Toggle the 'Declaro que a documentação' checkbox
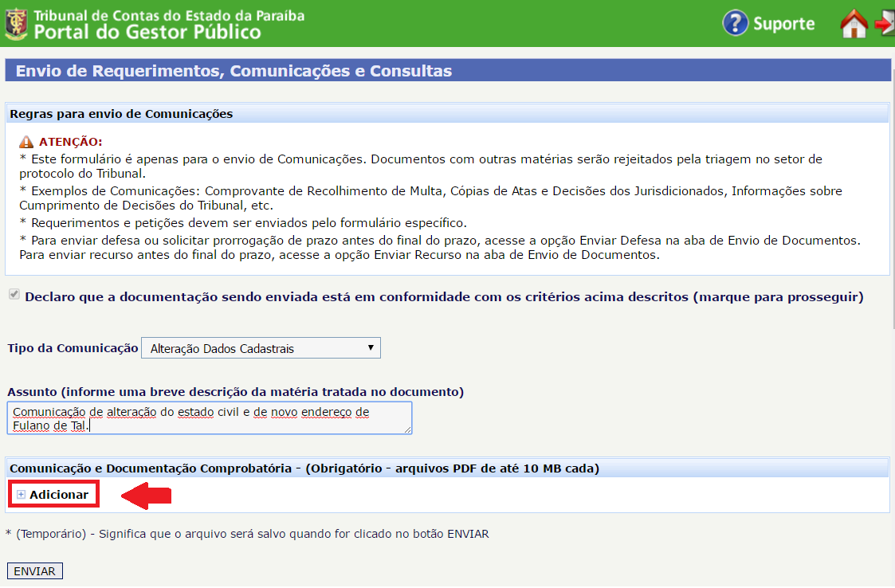 (x=14, y=296)
